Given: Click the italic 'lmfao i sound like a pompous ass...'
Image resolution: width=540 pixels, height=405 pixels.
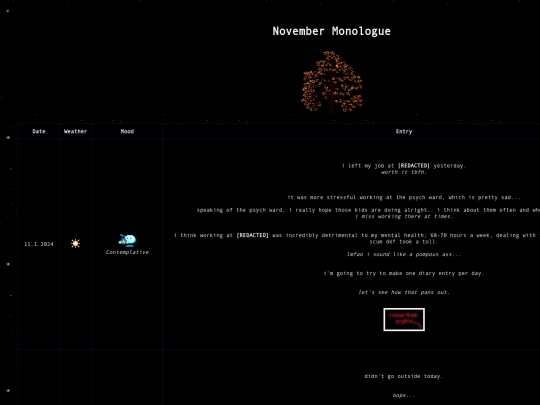Looking at the screenshot, I should coord(404,254).
